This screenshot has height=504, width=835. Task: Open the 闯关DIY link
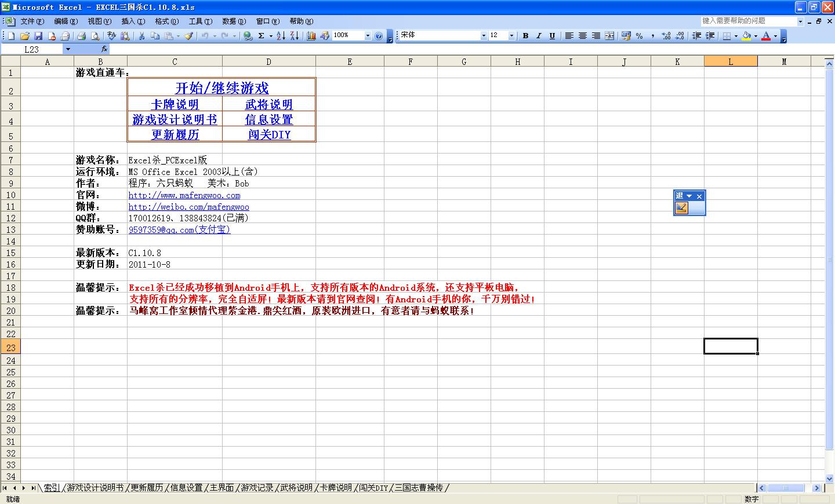coord(269,134)
